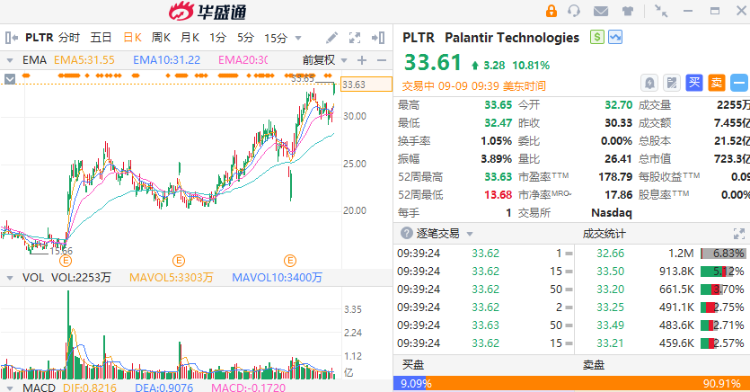Click the green dollar badge icon
Screen dimensions: 750x392
tap(596, 37)
